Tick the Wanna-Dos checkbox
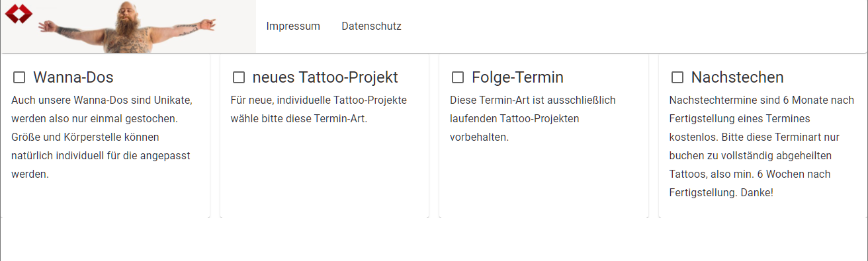The image size is (868, 261). (19, 77)
